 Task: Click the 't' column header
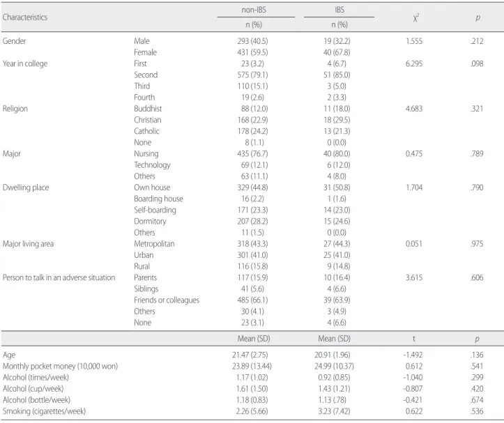tap(413, 339)
